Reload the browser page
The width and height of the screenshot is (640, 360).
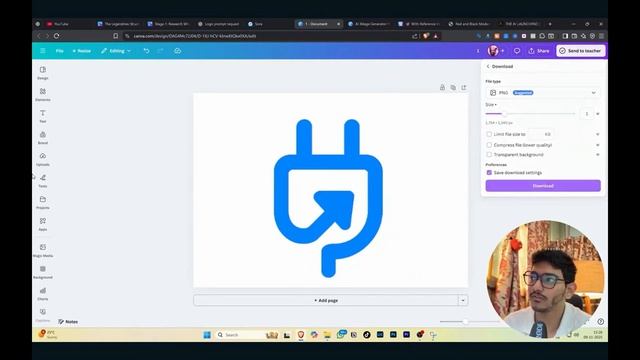pyautogui.click(x=56, y=36)
